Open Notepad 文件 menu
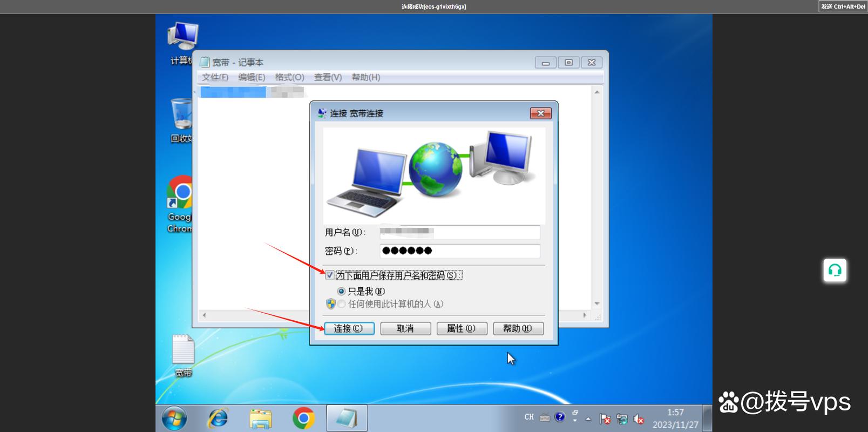Viewport: 868px width, 432px height. (215, 77)
